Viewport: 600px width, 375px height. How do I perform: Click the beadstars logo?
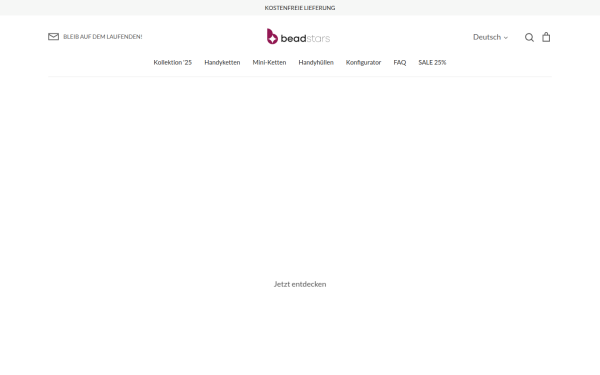click(298, 36)
